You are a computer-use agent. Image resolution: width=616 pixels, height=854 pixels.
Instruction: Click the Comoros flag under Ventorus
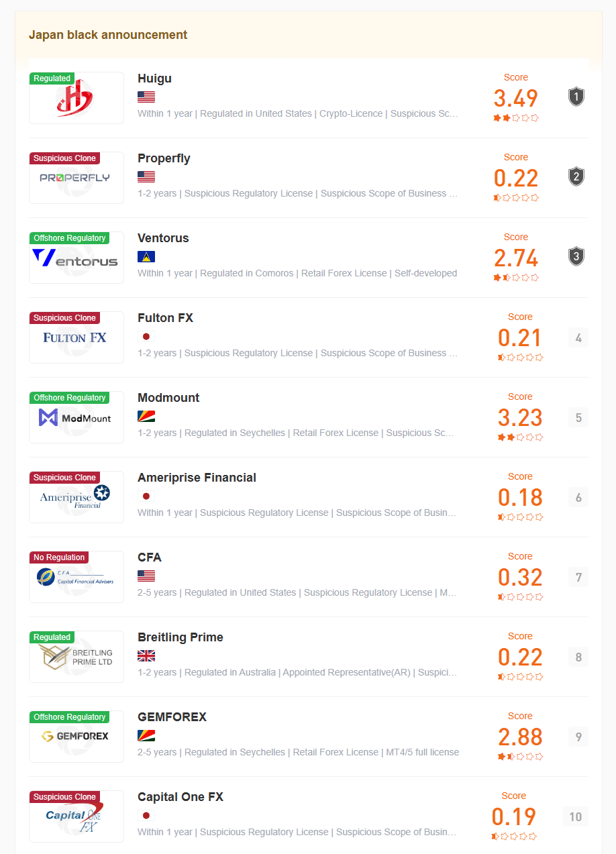[146, 256]
